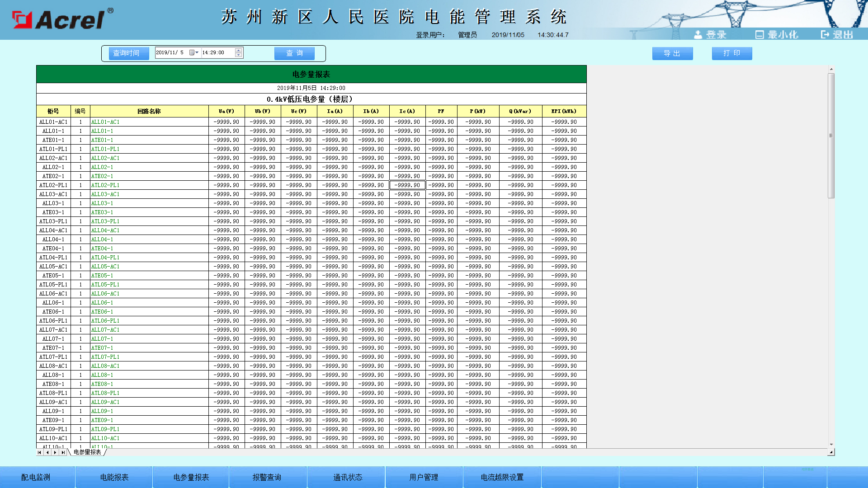
Task: Click the 打印 print button
Action: click(x=732, y=53)
